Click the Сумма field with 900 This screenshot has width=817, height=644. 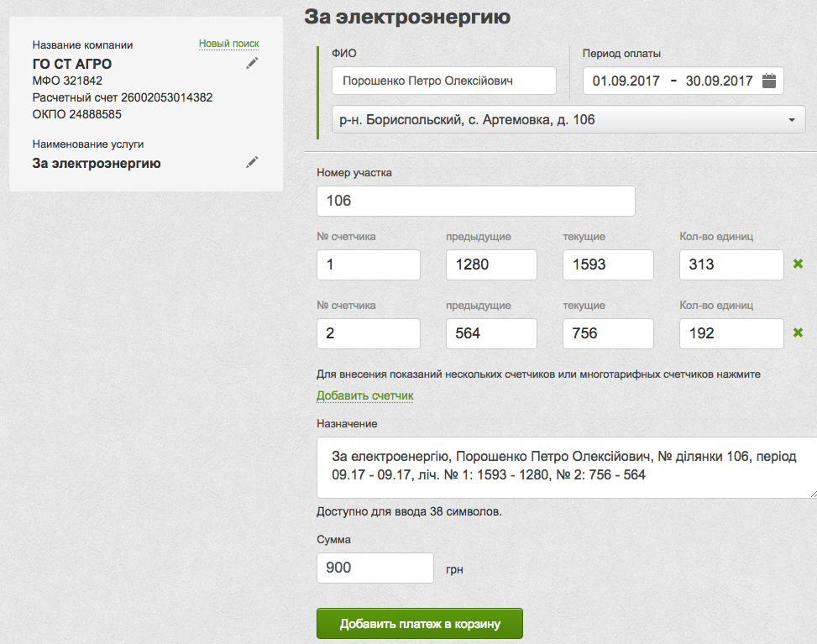pyautogui.click(x=374, y=568)
